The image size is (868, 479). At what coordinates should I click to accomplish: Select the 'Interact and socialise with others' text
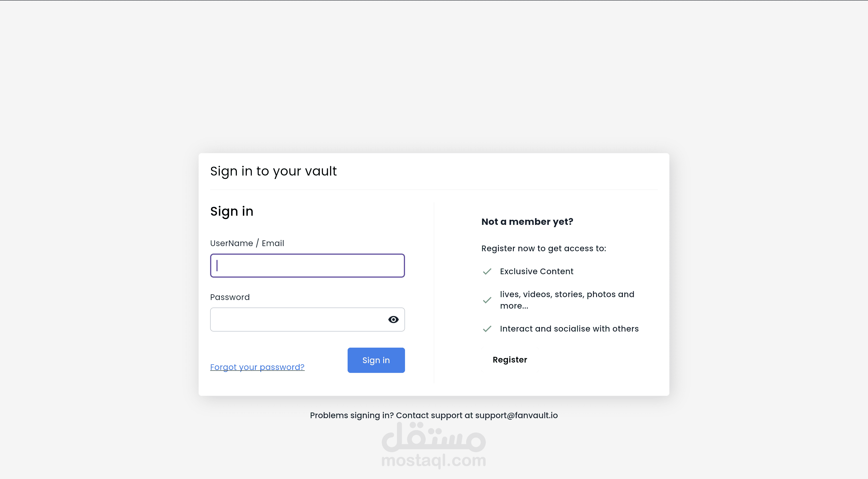569,328
